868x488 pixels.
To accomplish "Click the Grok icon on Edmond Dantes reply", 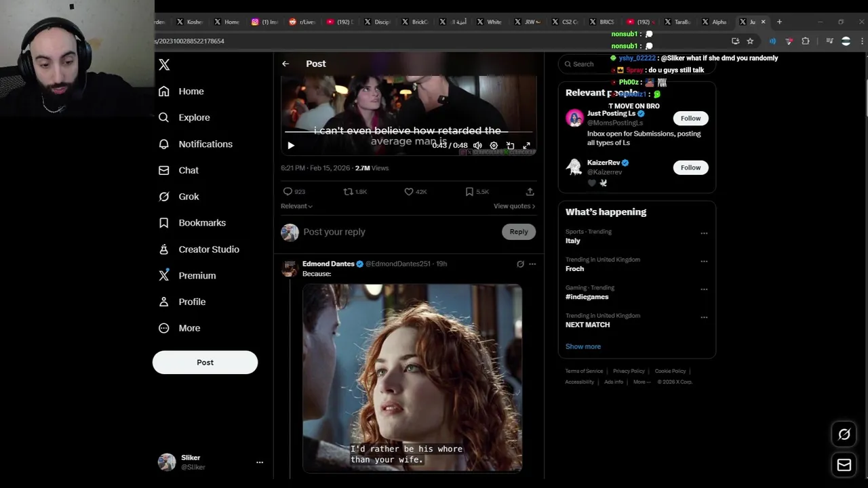I will pos(520,264).
